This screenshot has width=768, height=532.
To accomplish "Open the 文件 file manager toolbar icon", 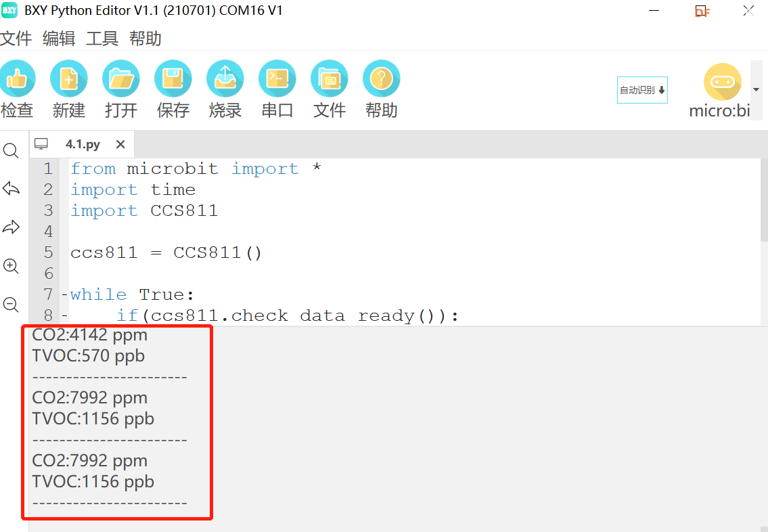I will pos(329,79).
